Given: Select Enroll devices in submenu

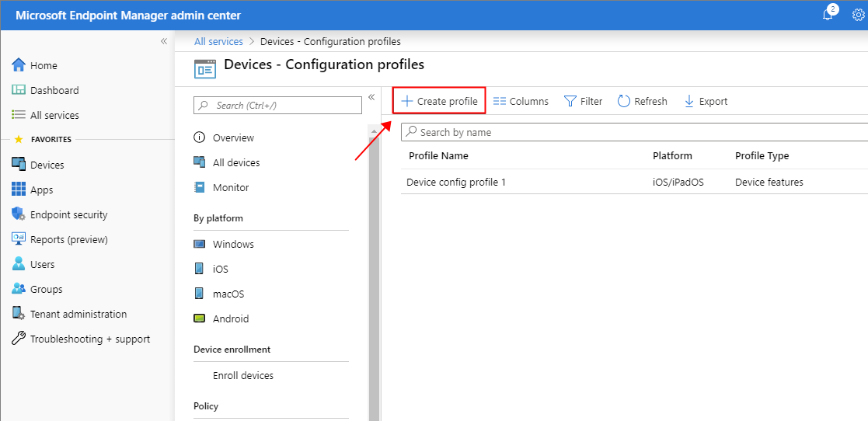Looking at the screenshot, I should pyautogui.click(x=243, y=376).
